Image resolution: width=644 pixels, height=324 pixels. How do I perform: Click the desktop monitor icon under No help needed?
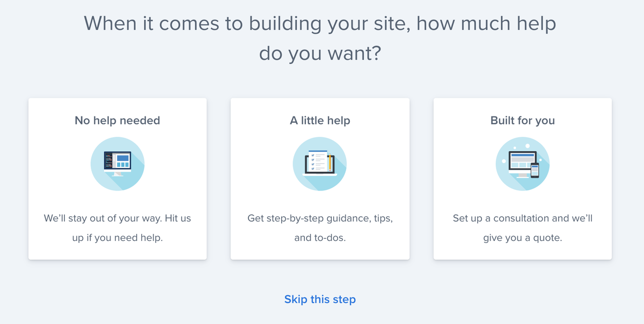tap(118, 163)
